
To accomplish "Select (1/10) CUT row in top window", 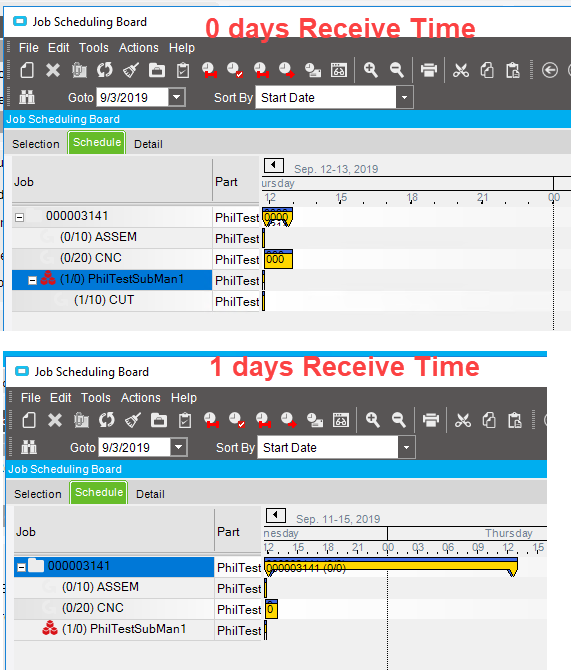I will tap(112, 300).
